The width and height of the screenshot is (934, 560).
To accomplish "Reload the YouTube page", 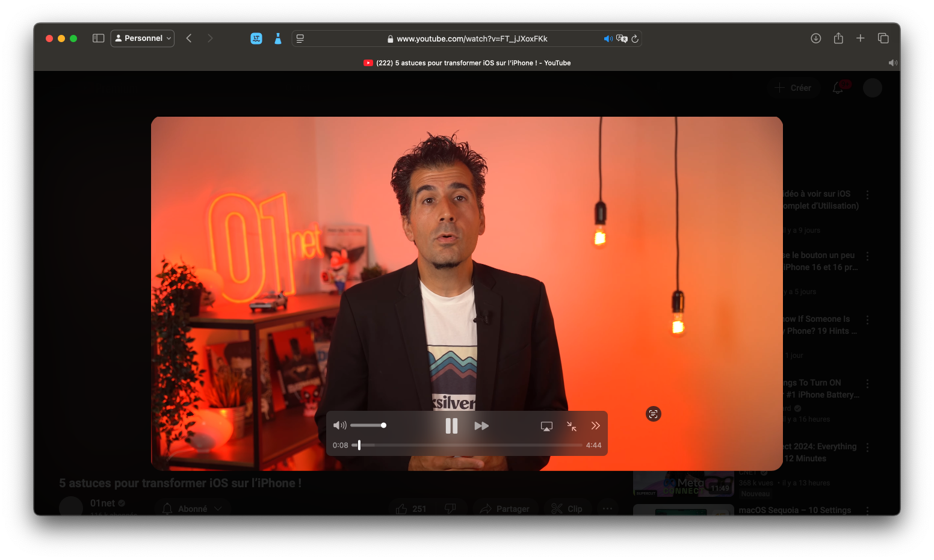I will [635, 38].
